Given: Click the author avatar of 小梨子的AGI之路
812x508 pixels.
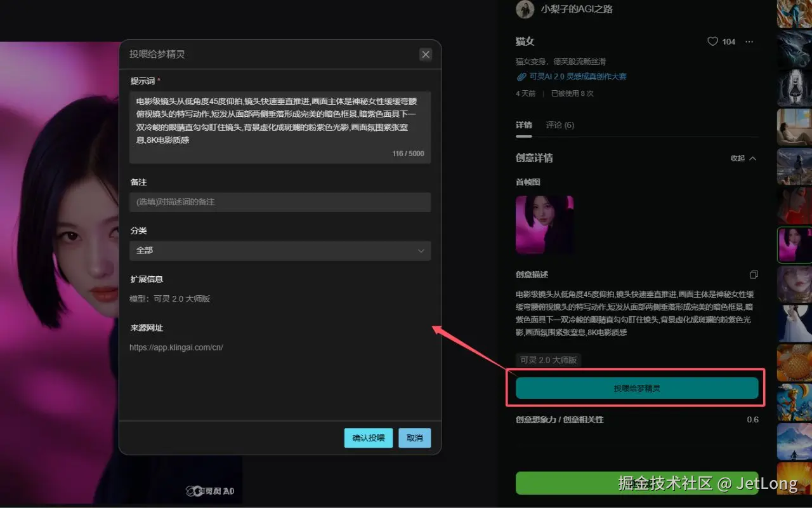Looking at the screenshot, I should [525, 9].
